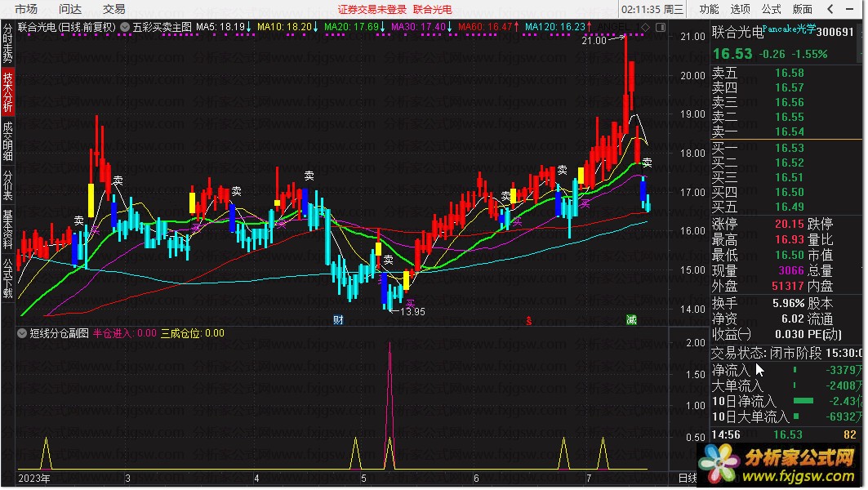Select the MA60: 16.47 moving average label
The width and height of the screenshot is (868, 490).
click(x=489, y=27)
